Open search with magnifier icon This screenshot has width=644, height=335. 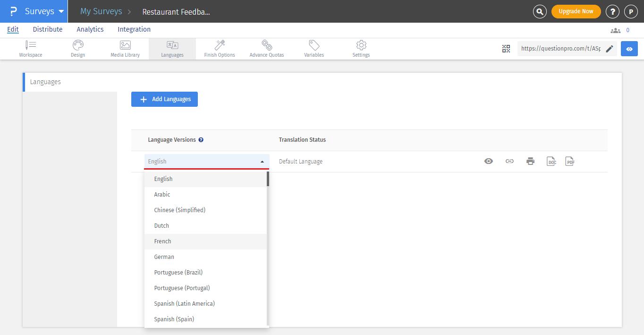[x=540, y=11]
